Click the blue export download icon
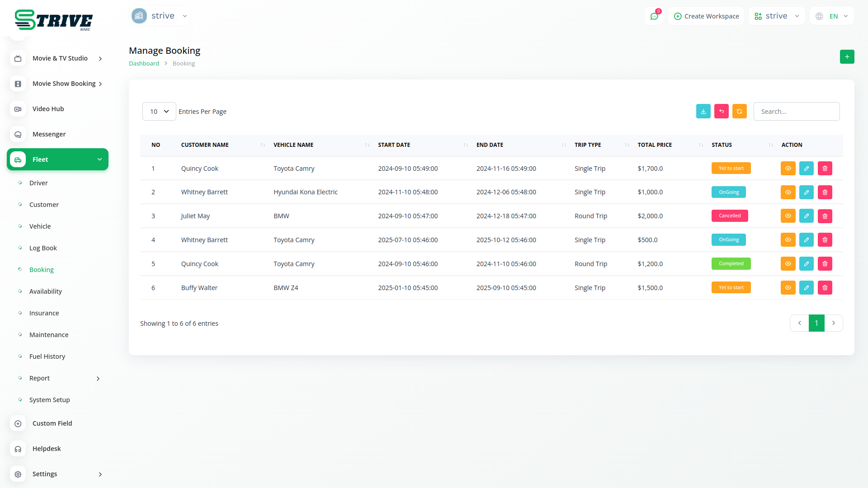Screen dimensions: 868x488 pos(703,112)
